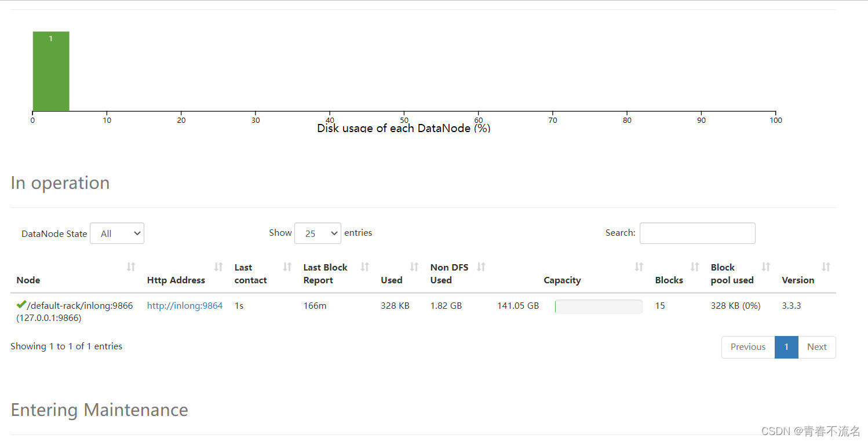Click the Previous pagination button
The image size is (868, 442).
click(x=747, y=346)
